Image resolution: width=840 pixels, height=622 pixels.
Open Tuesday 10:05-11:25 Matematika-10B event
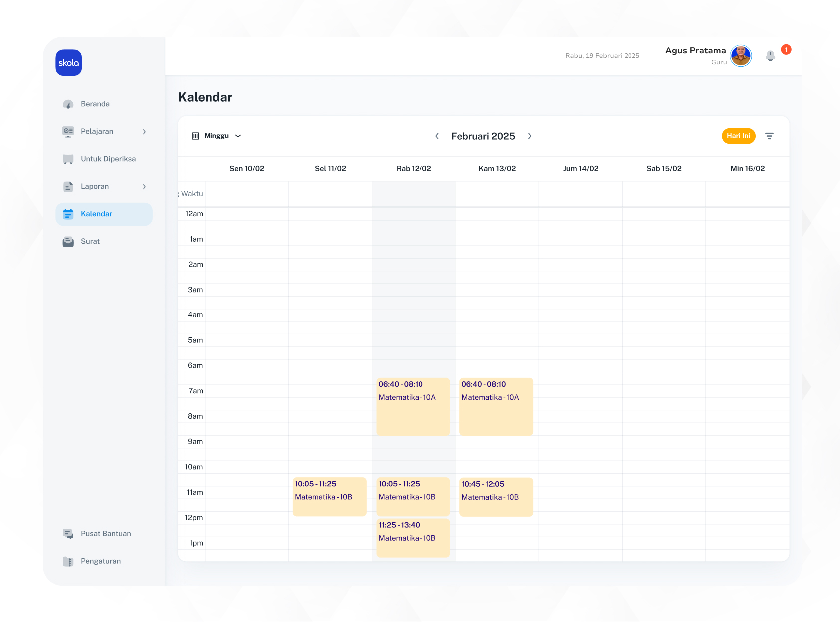point(329,496)
